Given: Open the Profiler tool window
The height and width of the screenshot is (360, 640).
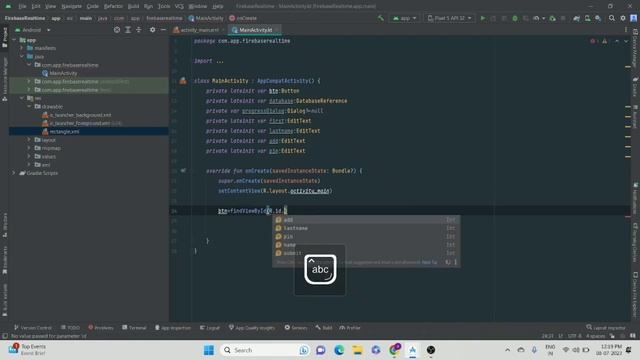Looking at the screenshot, I should point(350,328).
